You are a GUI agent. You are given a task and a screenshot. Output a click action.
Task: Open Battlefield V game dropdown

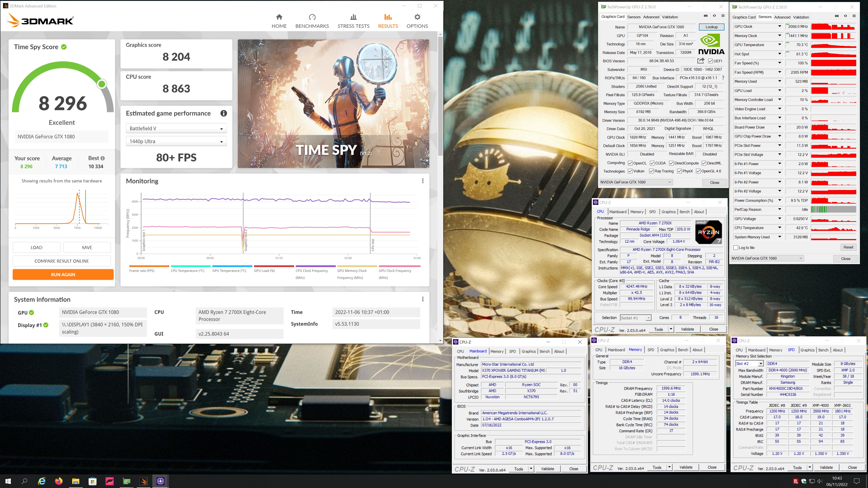tap(176, 128)
